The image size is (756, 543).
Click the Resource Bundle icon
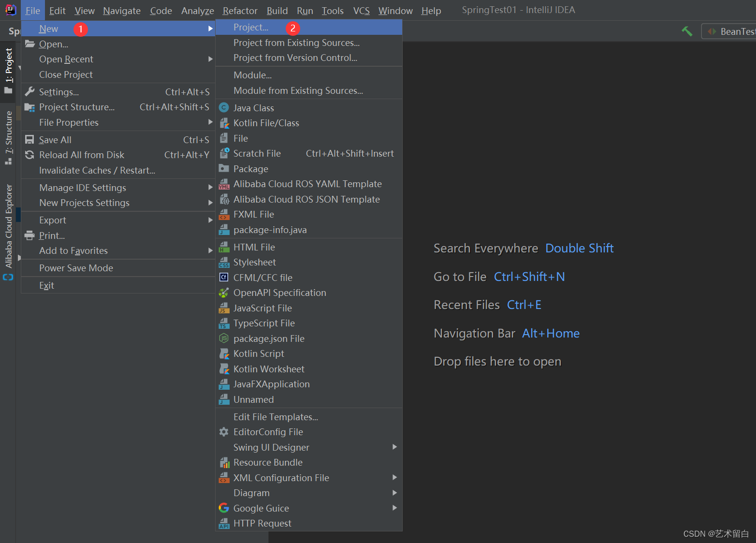224,462
